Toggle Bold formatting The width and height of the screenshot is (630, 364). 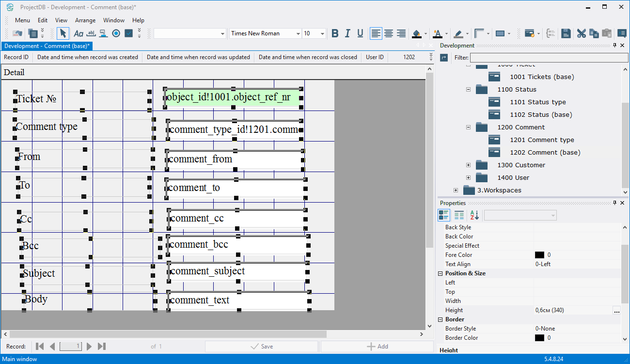(335, 33)
